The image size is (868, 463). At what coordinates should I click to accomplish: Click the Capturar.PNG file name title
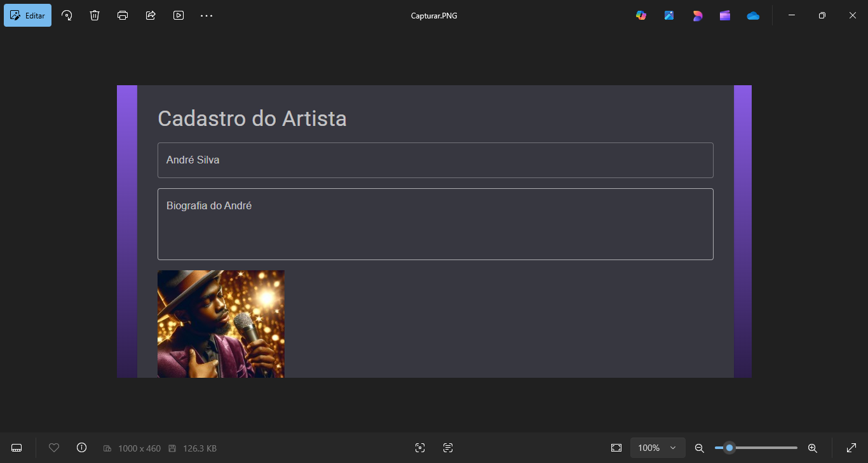click(434, 16)
